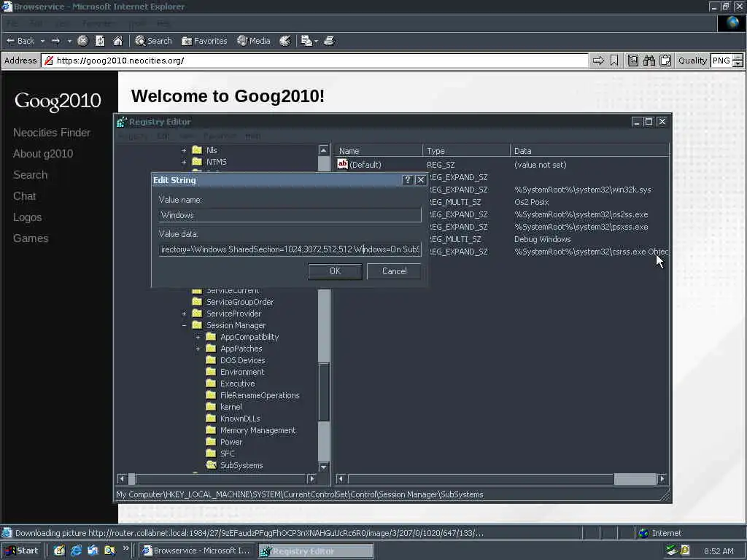This screenshot has width=747, height=560.
Task: Select the KnownDLLs key
Action: [240, 419]
